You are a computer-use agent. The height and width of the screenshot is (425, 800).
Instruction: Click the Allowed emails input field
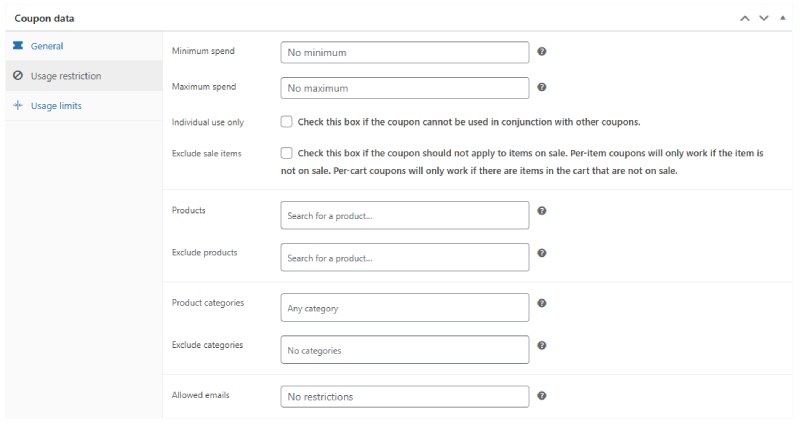click(404, 397)
